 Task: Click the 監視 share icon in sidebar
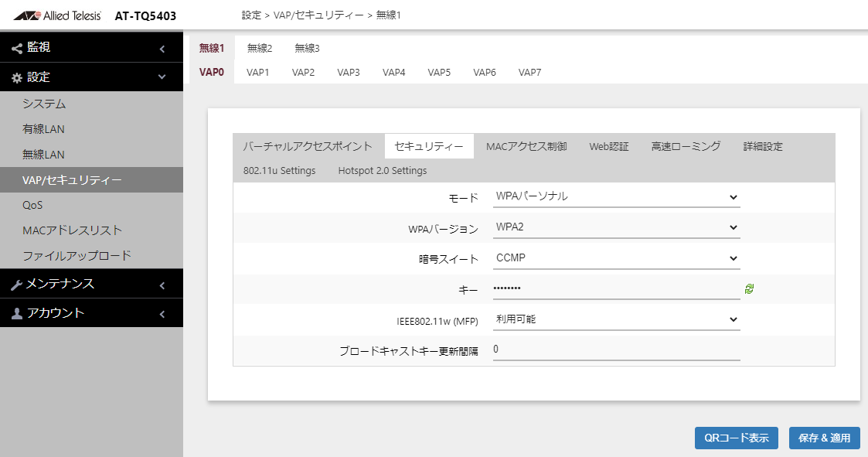click(x=16, y=48)
